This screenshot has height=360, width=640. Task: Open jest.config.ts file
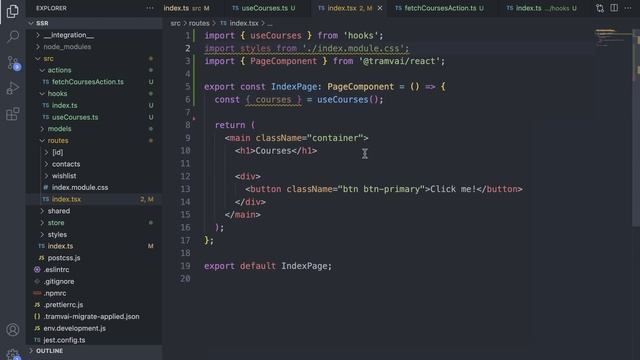94,340
